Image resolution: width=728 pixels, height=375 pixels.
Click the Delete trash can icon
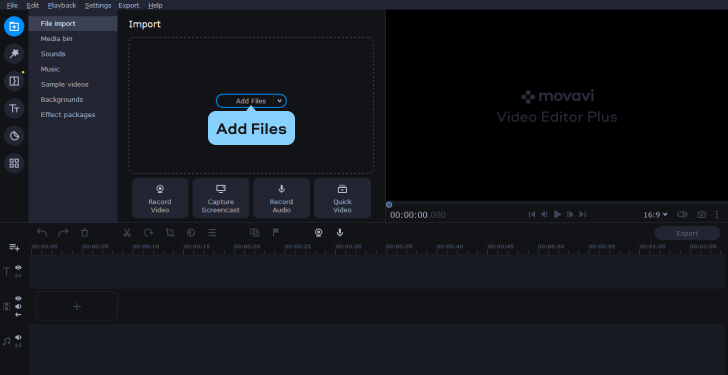click(84, 233)
